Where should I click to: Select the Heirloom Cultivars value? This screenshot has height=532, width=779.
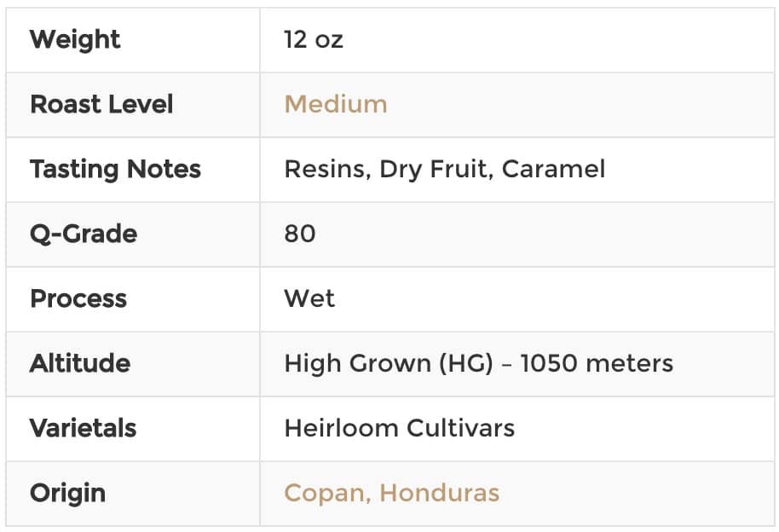click(x=400, y=428)
